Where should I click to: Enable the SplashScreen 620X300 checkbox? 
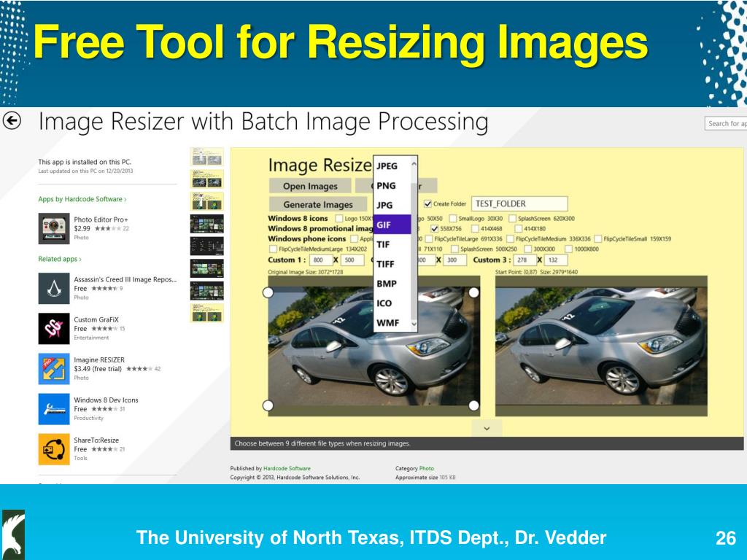(x=512, y=219)
